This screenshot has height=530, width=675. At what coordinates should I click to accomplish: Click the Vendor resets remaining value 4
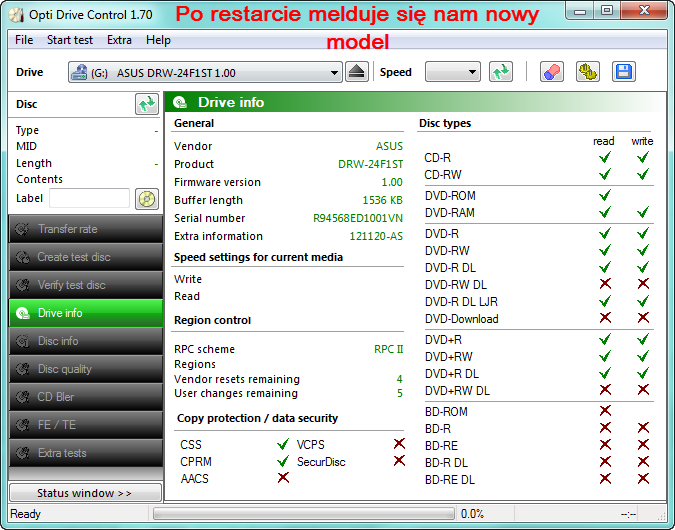click(x=399, y=379)
